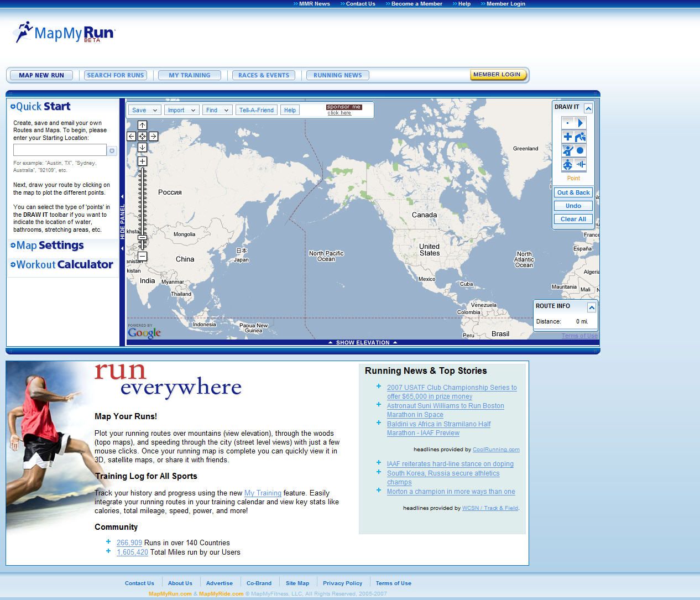Screen dimensions: 700x600
Task: Open the Find dropdown
Action: coord(217,110)
